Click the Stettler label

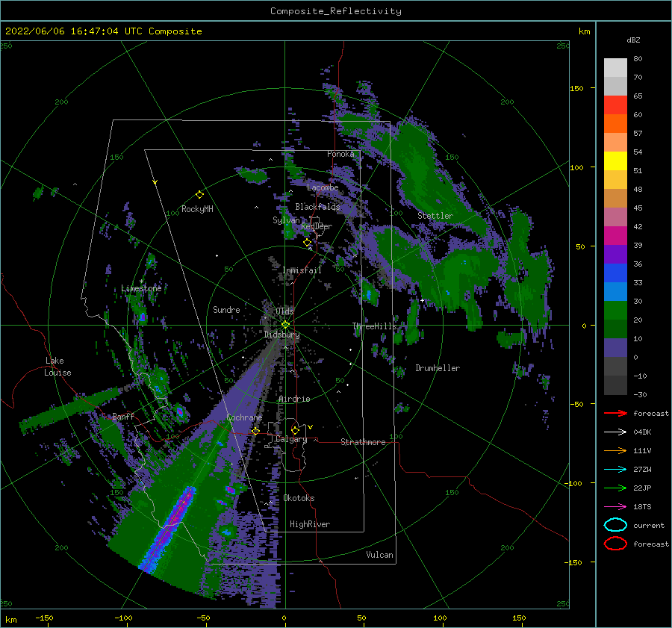click(x=435, y=216)
